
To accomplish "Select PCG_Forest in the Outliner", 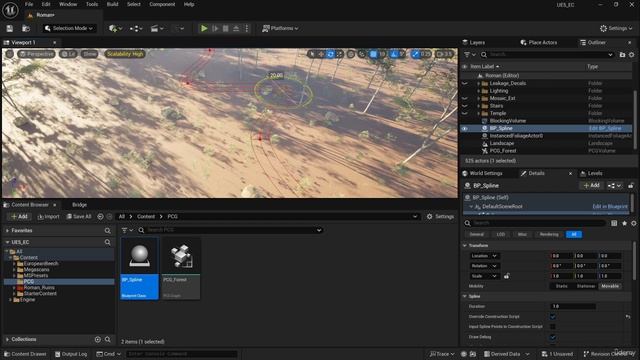I will point(503,151).
